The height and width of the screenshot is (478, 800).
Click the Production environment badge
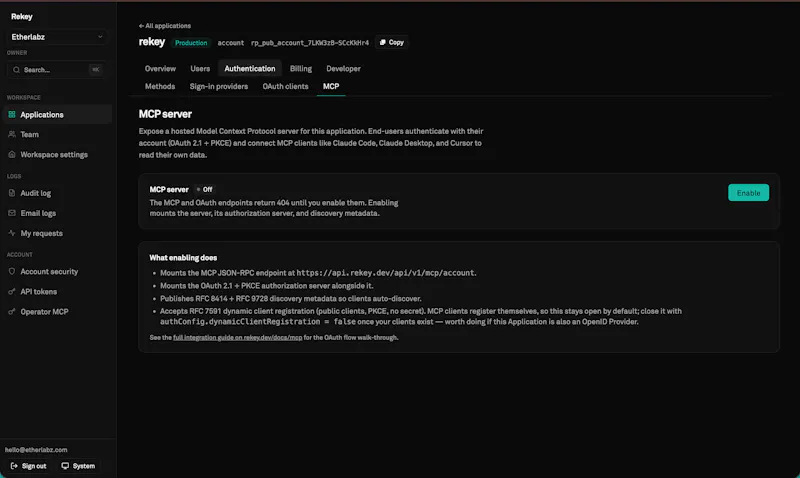coord(191,43)
